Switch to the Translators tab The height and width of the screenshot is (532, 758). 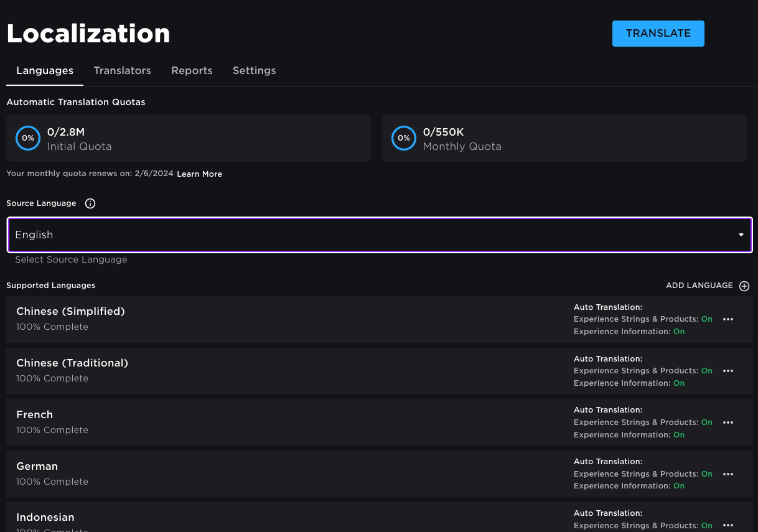point(122,71)
